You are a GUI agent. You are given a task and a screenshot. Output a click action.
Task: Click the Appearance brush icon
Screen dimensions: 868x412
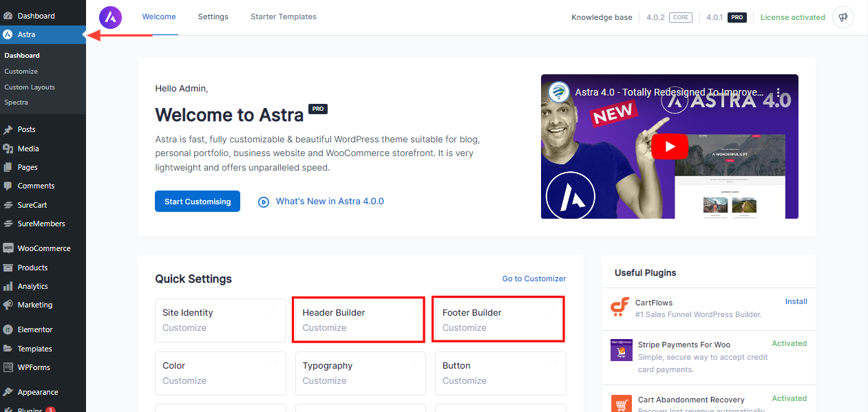[8, 392]
